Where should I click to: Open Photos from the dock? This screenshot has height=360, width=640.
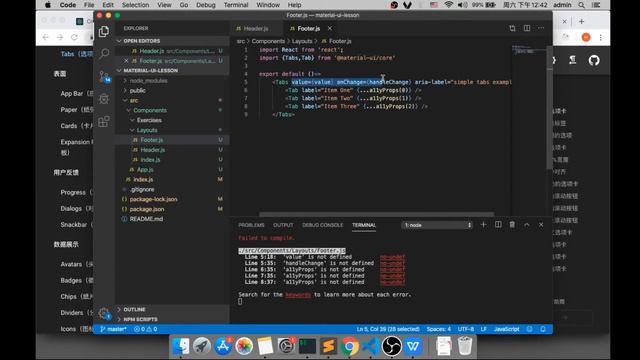[x=244, y=346]
